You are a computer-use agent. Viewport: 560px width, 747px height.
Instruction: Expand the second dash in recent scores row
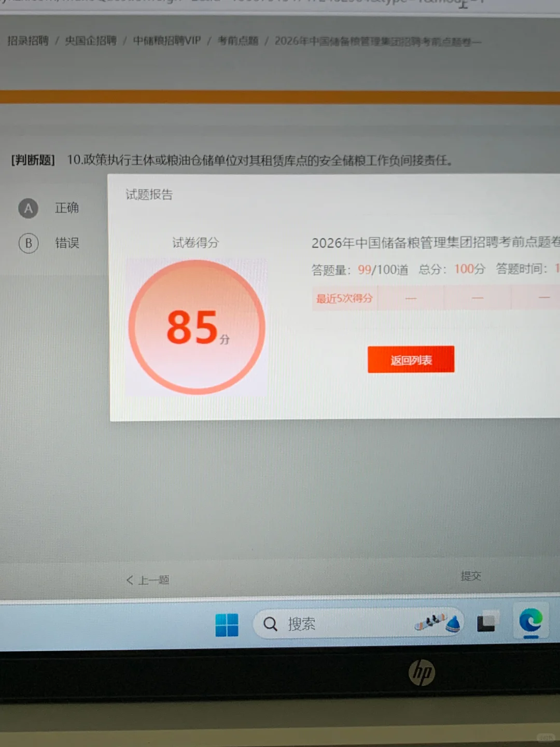click(x=477, y=298)
